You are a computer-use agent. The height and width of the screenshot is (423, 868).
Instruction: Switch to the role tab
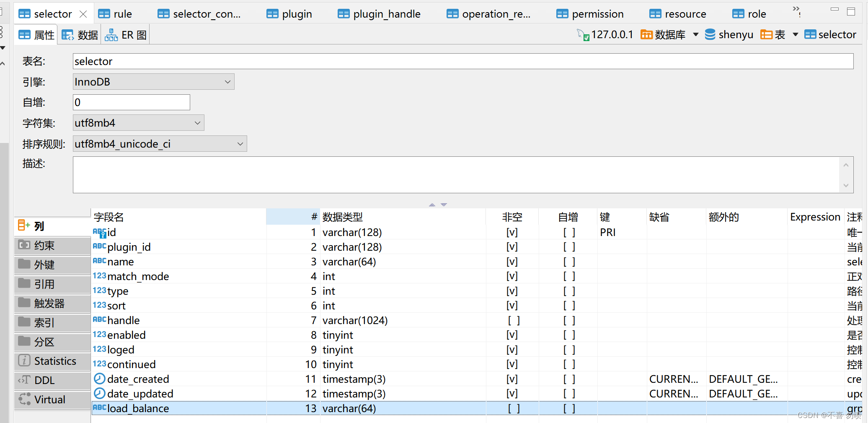[x=749, y=14]
